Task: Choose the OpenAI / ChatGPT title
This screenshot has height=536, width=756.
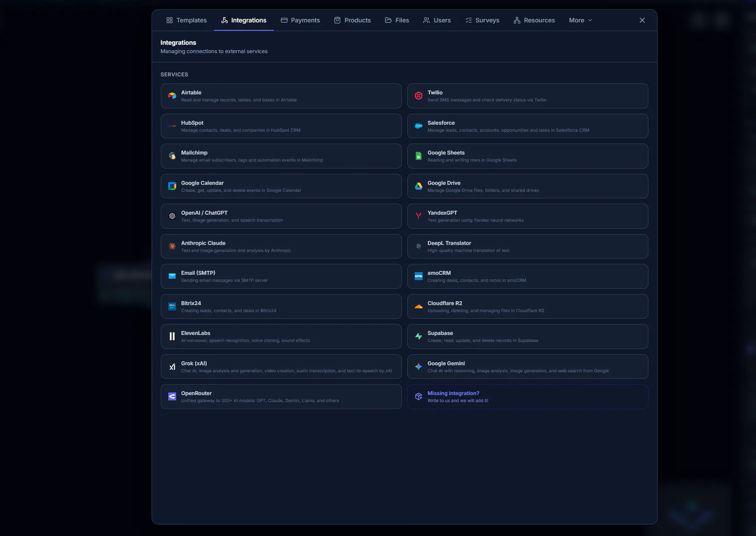Action: pyautogui.click(x=204, y=213)
